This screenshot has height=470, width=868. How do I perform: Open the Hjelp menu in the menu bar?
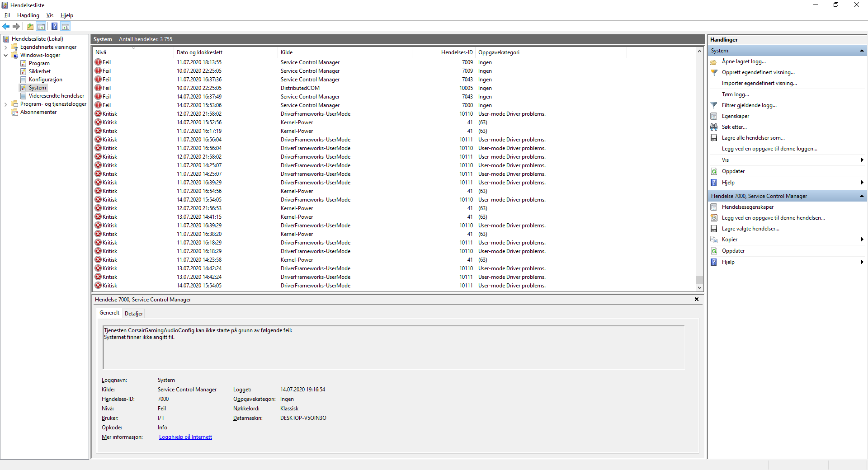(67, 15)
